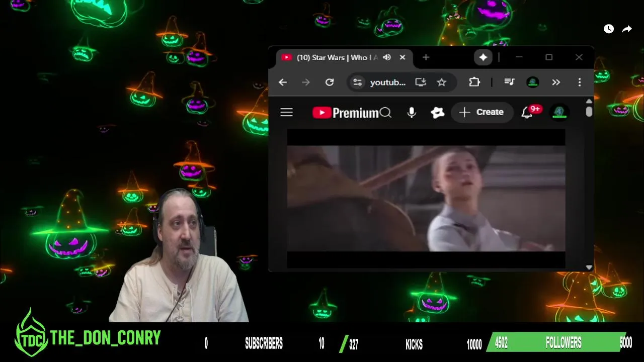644x362 pixels.
Task: Click the sparkle icon in the title bar
Action: point(483,57)
